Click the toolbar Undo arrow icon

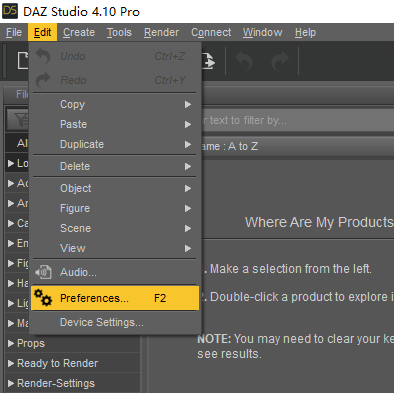(x=244, y=61)
